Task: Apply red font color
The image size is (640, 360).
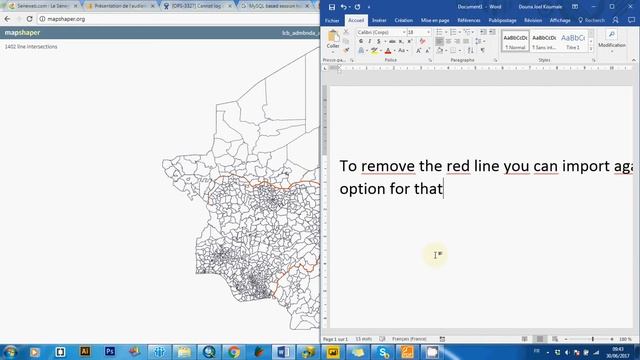Action: (x=388, y=51)
